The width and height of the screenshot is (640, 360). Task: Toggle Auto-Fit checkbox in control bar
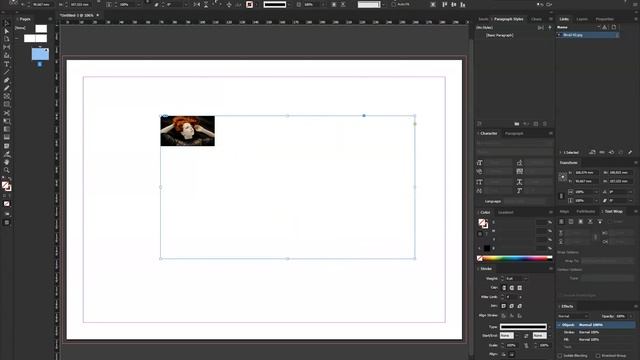pos(394,4)
